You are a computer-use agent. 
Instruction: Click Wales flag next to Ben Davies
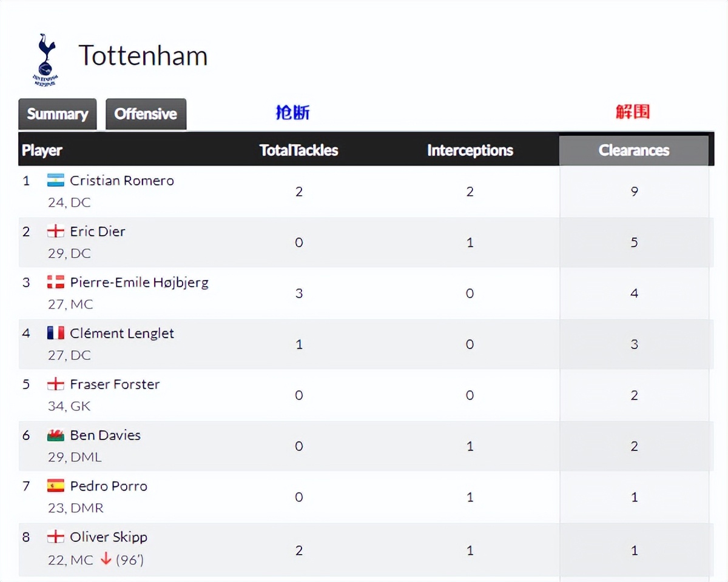56,435
